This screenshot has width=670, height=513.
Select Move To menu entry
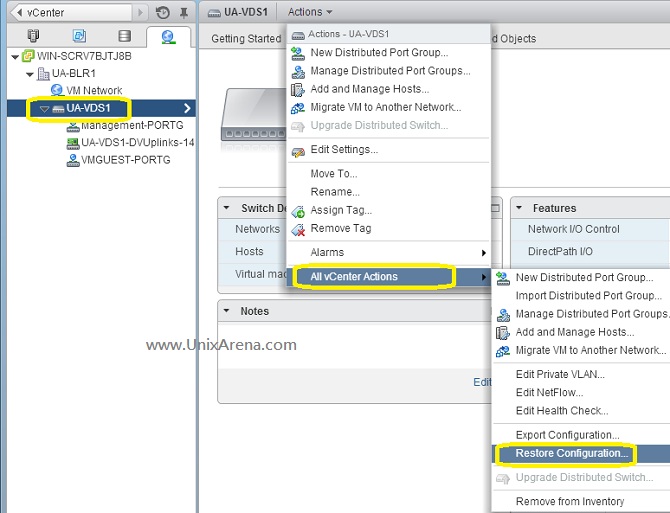click(389, 174)
